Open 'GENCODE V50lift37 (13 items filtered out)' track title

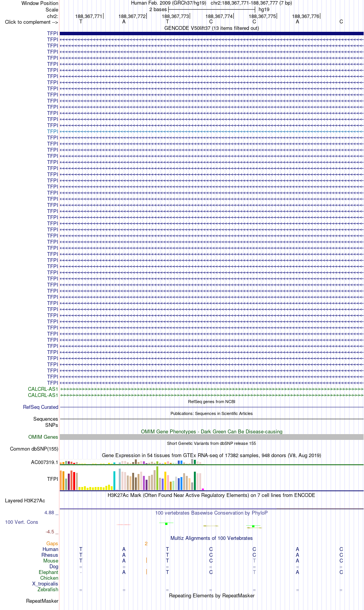[x=212, y=28]
